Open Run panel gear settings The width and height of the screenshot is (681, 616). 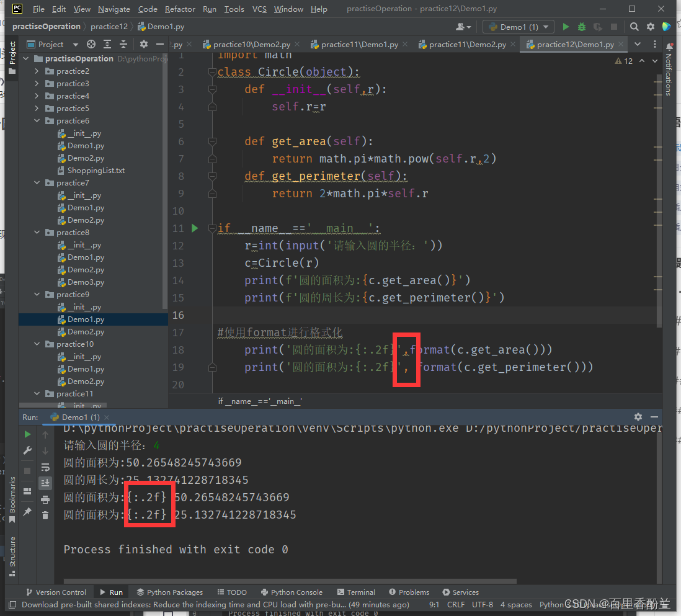point(638,417)
